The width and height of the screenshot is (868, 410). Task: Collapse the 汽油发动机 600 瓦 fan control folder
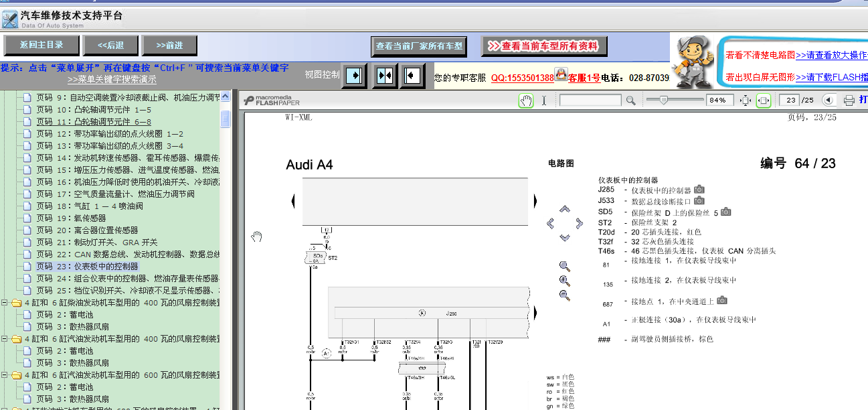[x=5, y=375]
